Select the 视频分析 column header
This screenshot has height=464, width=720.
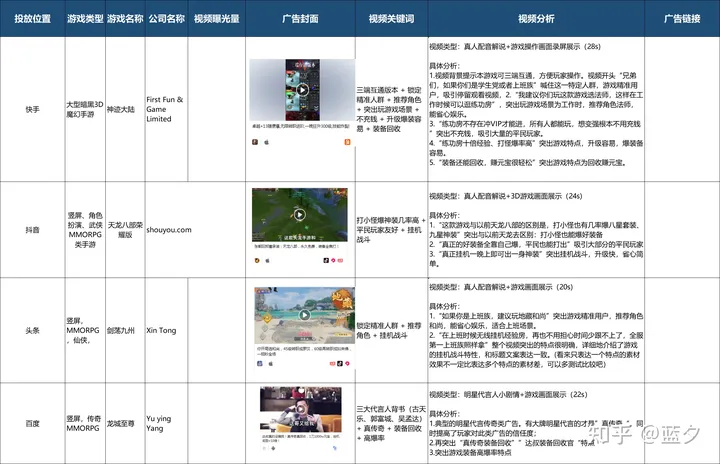(536, 18)
